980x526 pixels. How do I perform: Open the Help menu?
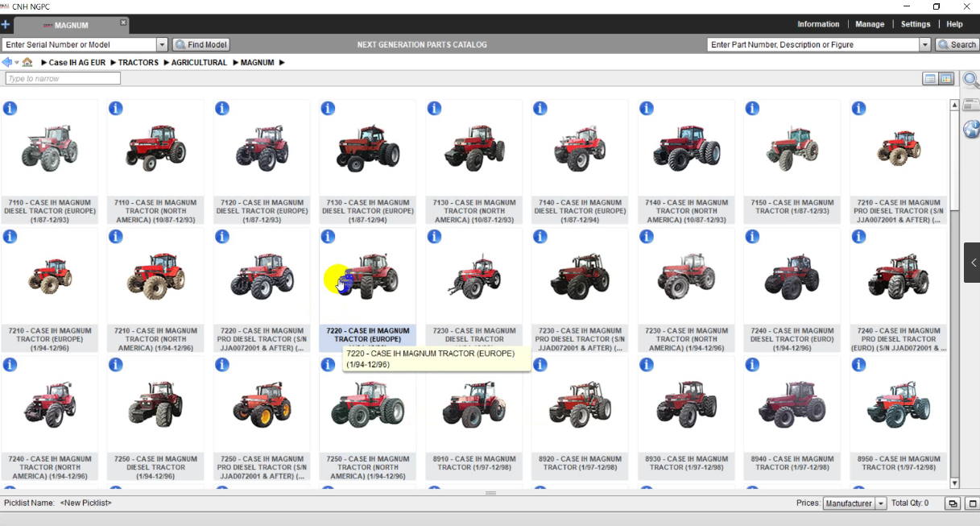[954, 24]
